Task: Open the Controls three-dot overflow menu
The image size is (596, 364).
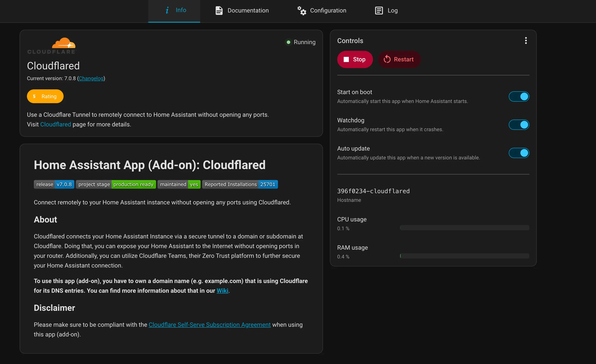Action: [526, 41]
